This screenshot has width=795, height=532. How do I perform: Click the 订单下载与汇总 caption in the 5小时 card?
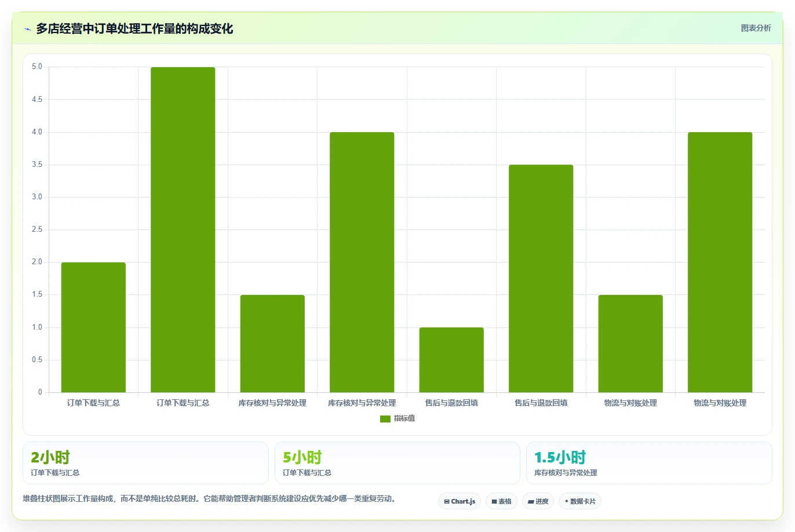[x=307, y=473]
